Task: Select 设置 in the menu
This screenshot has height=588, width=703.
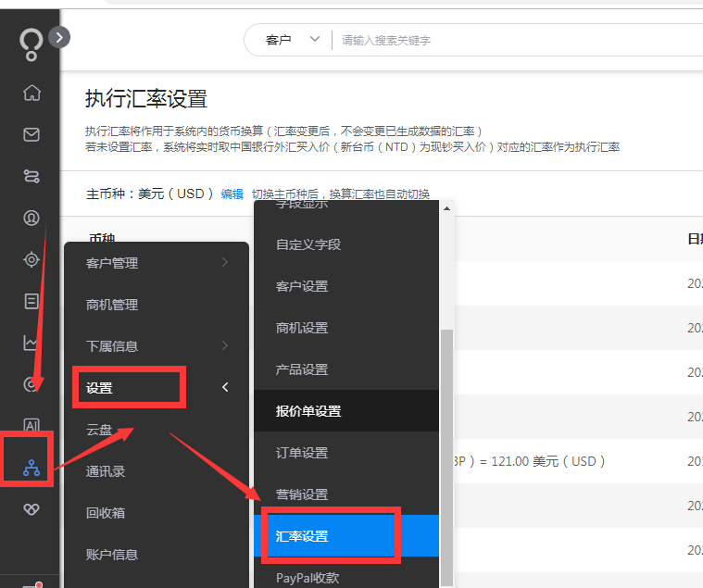Action: (x=157, y=388)
